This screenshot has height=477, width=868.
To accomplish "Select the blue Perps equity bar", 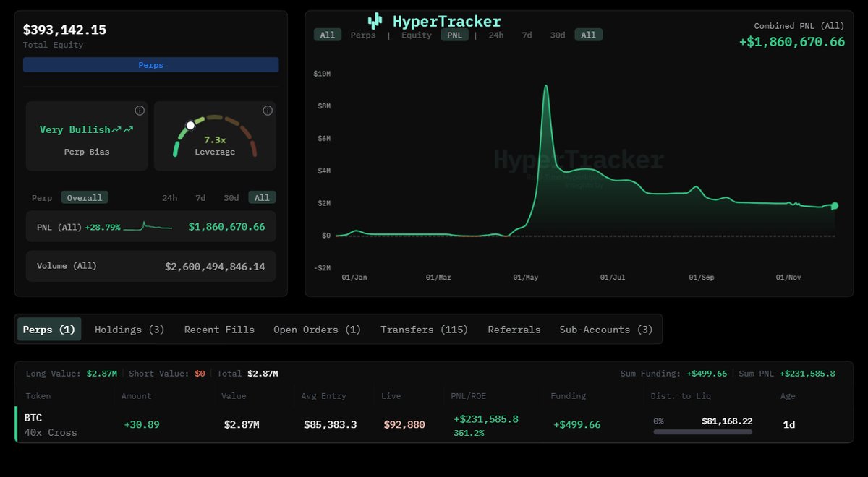I will (x=150, y=65).
